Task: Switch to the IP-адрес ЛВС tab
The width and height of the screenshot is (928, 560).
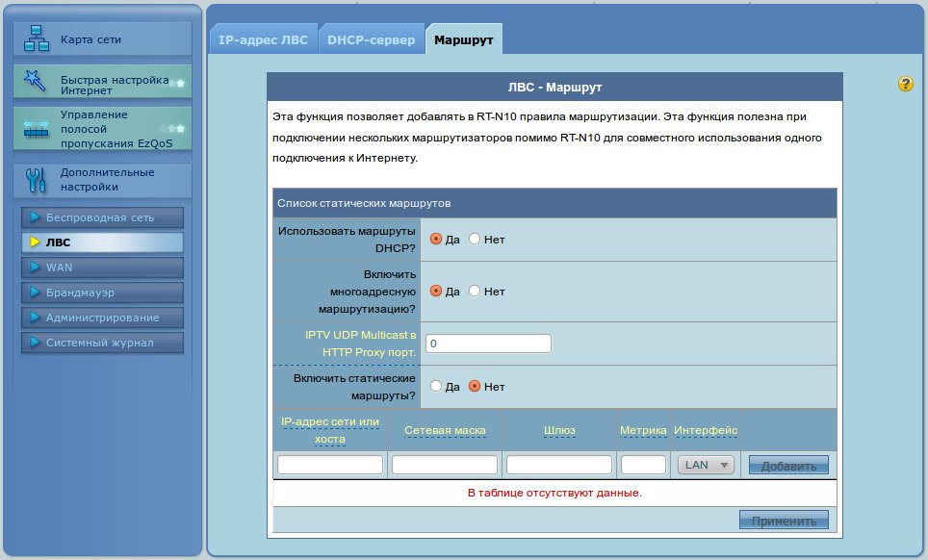Action: (x=263, y=40)
